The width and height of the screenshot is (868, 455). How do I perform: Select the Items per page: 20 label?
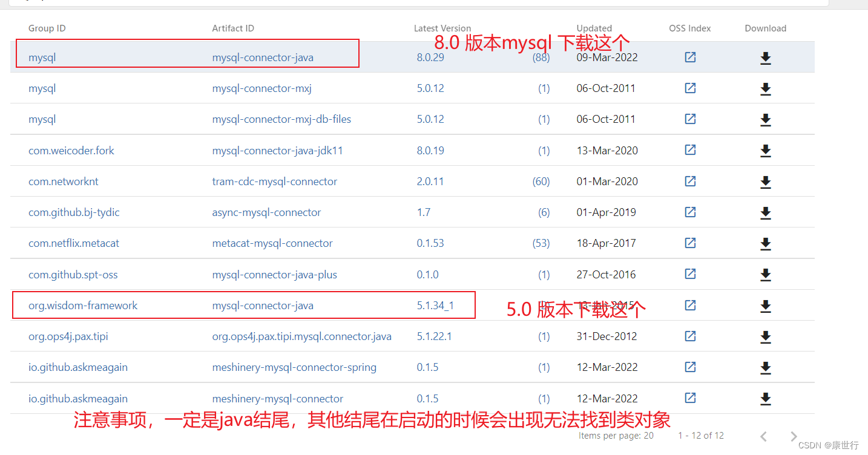(x=616, y=436)
